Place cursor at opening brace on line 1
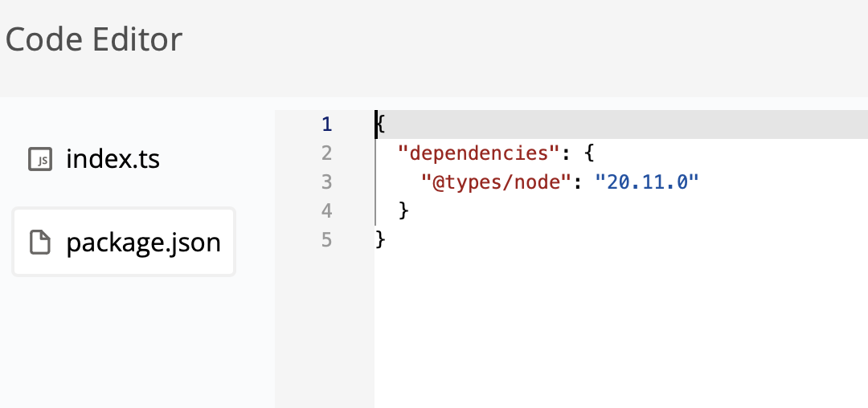The image size is (868, 408). (381, 124)
